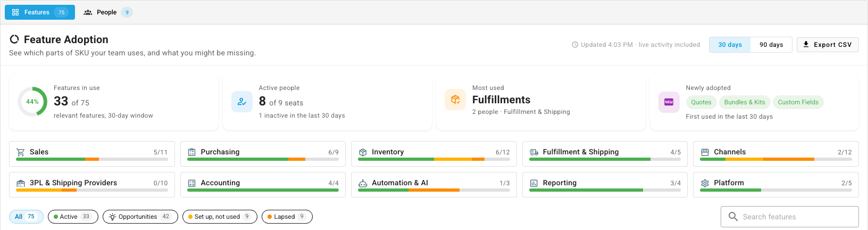This screenshot has width=868, height=230.
Task: Click the clock icon beside Updated time
Action: (575, 45)
